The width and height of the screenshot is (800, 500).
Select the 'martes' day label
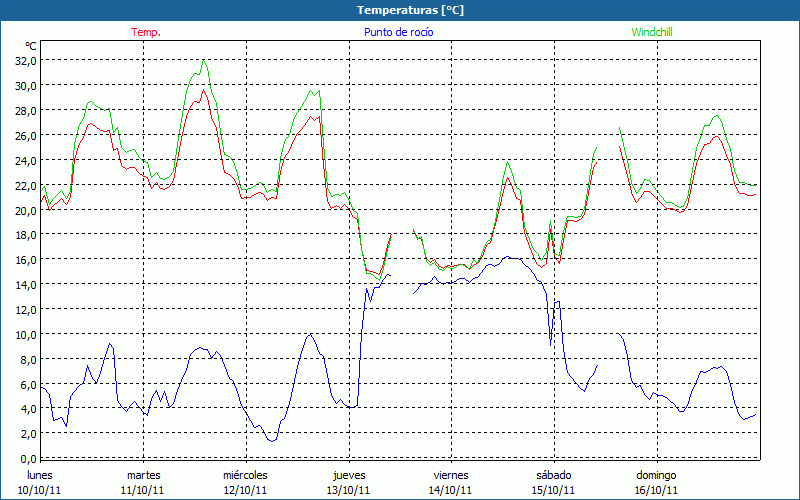[143, 475]
